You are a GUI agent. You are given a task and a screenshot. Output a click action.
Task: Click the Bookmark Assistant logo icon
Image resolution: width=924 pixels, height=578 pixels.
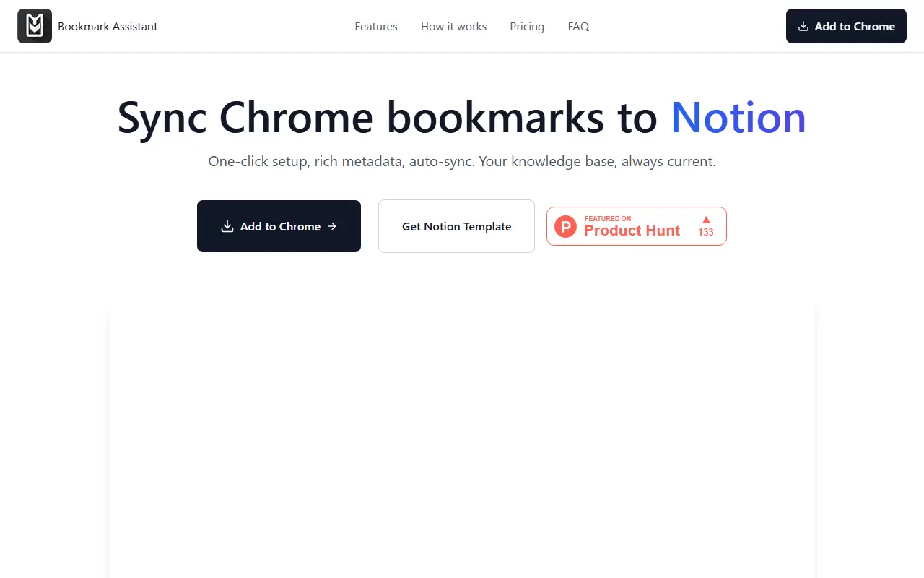35,26
